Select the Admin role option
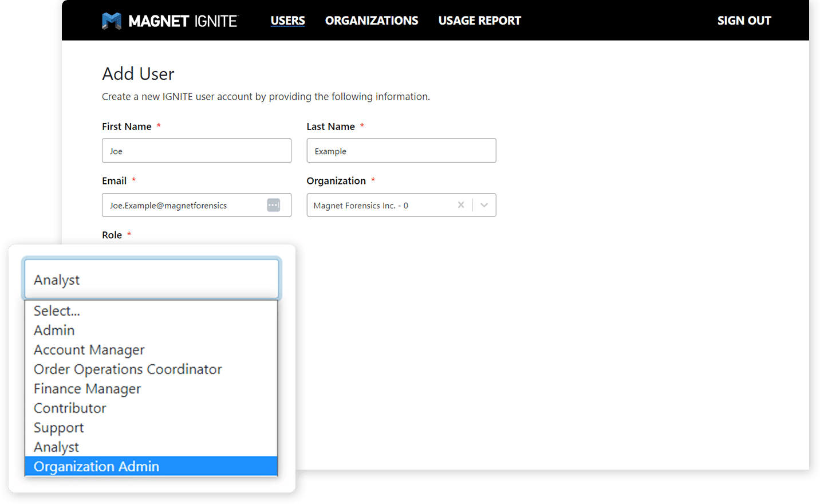Viewport: 820px width, 504px height. click(151, 330)
